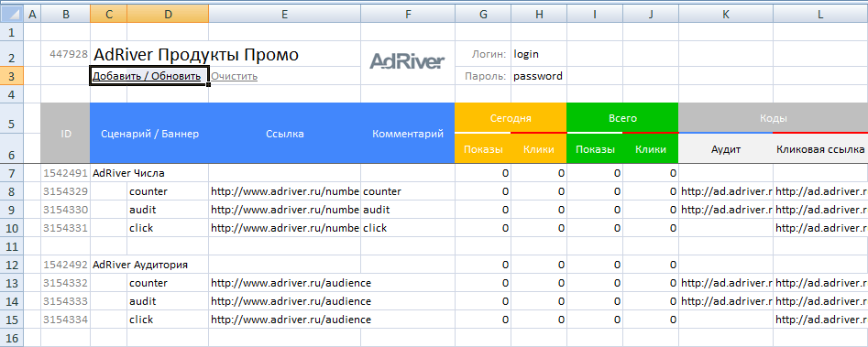Click the Аудит code URL in row 8
Viewport: 868px width, 347px height.
[x=726, y=191]
